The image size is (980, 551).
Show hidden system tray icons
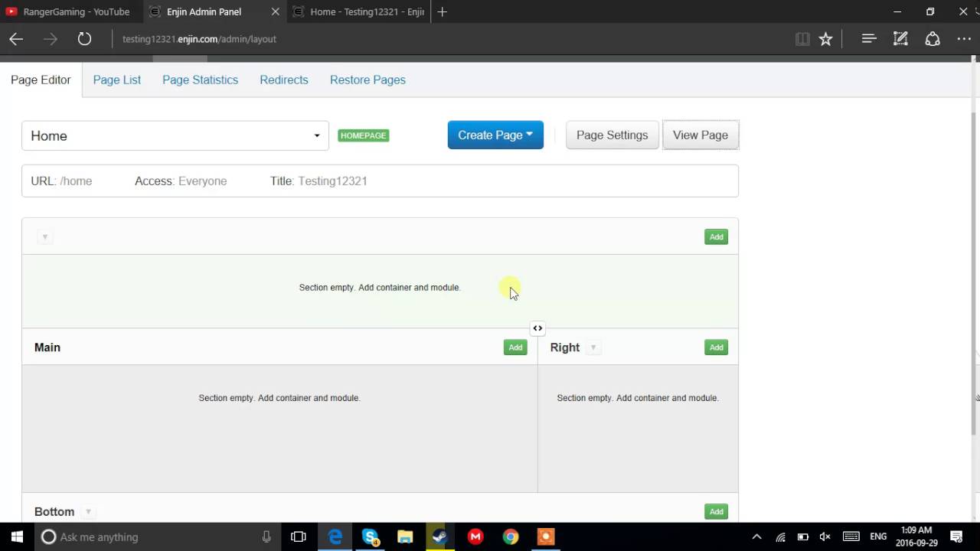click(756, 536)
